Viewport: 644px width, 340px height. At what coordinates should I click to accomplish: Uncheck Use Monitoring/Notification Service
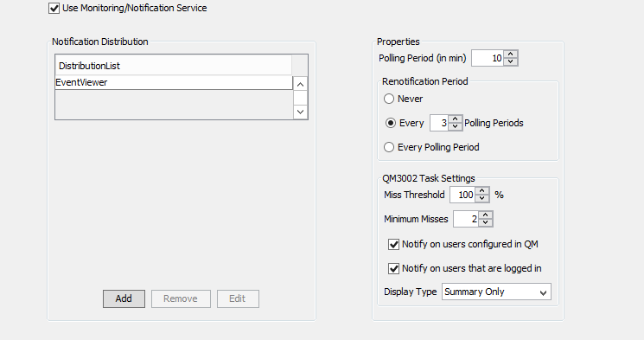54,9
